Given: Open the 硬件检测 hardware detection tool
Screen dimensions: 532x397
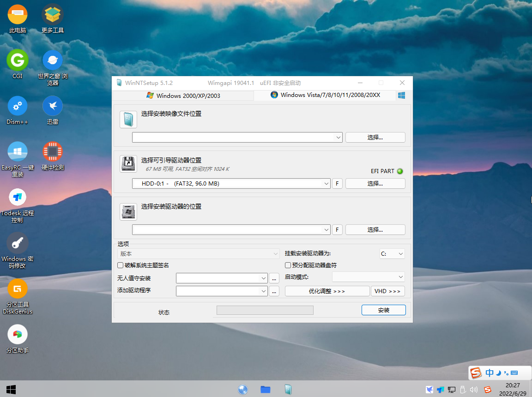Looking at the screenshot, I should [x=52, y=151].
